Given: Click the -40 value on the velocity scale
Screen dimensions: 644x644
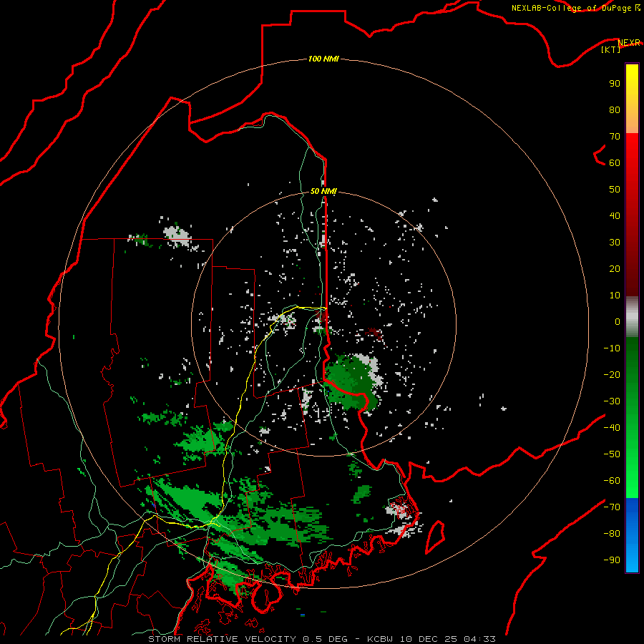Looking at the screenshot, I should point(612,428).
